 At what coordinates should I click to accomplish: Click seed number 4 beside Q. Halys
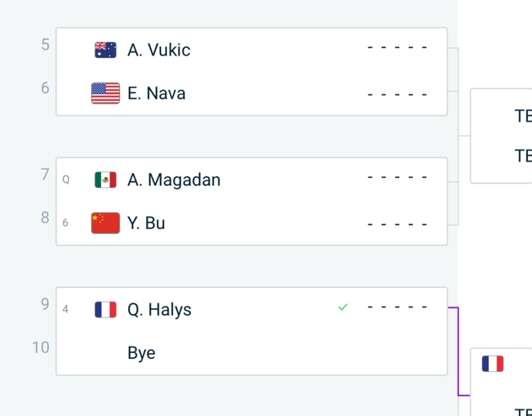(65, 309)
